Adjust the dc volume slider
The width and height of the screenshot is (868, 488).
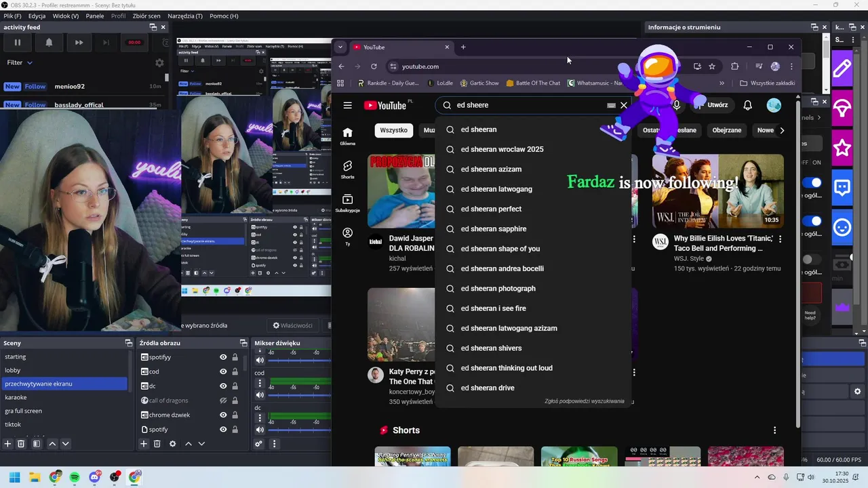pos(299,430)
